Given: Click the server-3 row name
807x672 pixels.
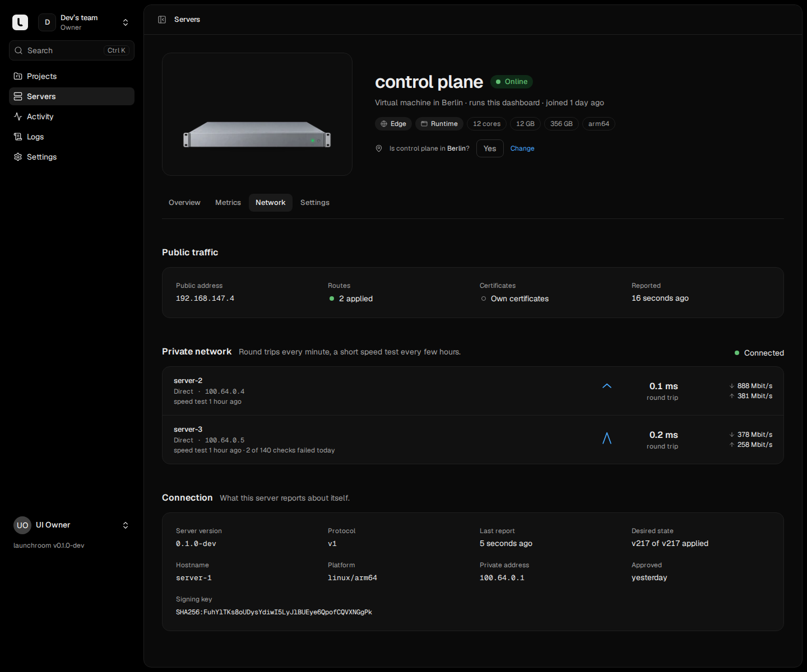Looking at the screenshot, I should pyautogui.click(x=188, y=430).
